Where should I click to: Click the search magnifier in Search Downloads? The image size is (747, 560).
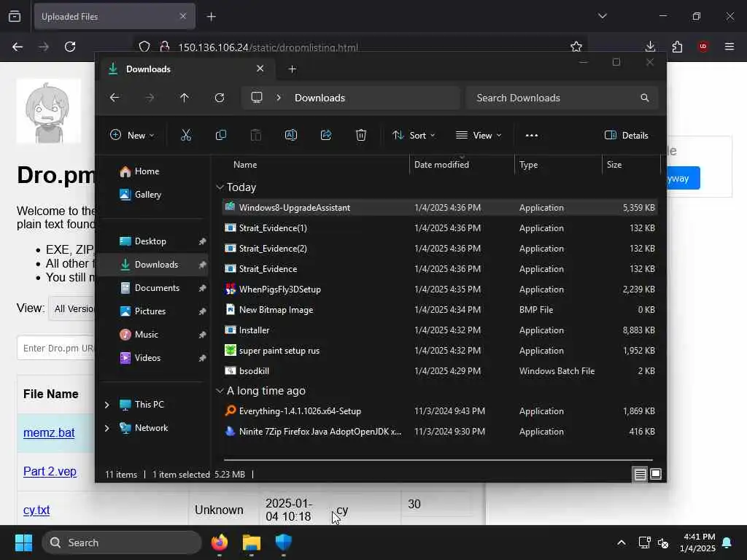coord(645,98)
